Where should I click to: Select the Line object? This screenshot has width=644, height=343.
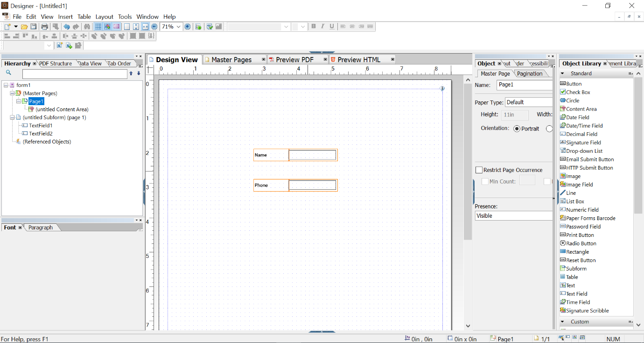point(568,193)
